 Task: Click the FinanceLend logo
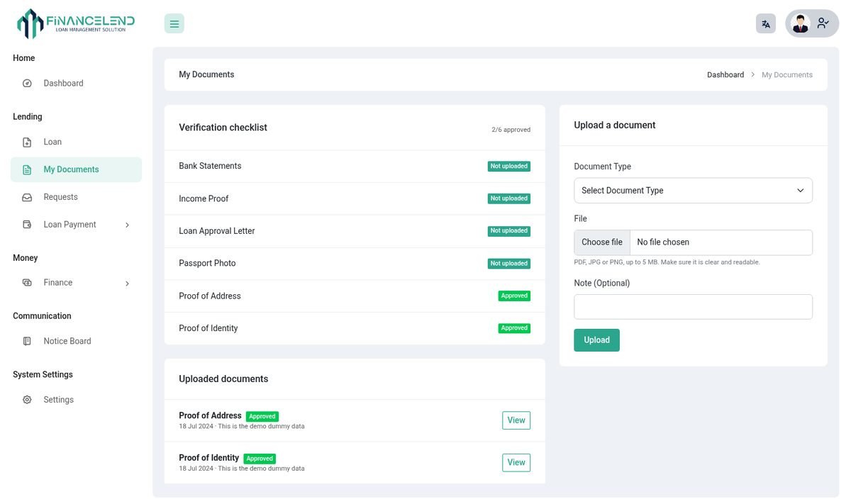coord(76,23)
